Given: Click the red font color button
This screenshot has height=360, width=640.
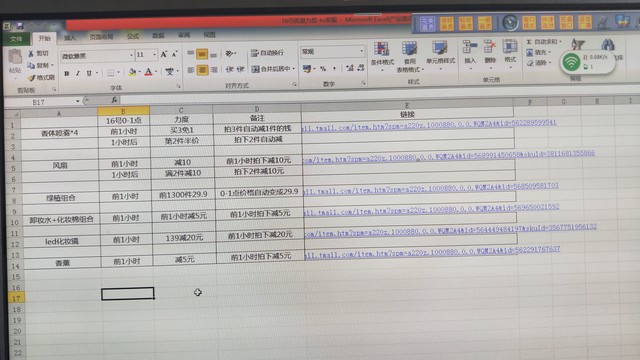Looking at the screenshot, I should [148, 73].
